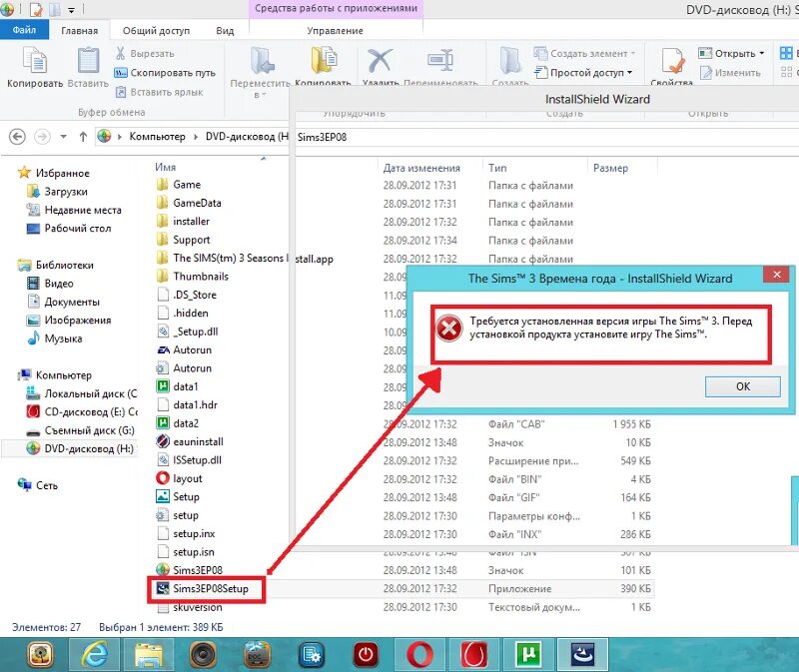
Task: Click the red power button taskbar icon
Action: pyautogui.click(x=366, y=654)
